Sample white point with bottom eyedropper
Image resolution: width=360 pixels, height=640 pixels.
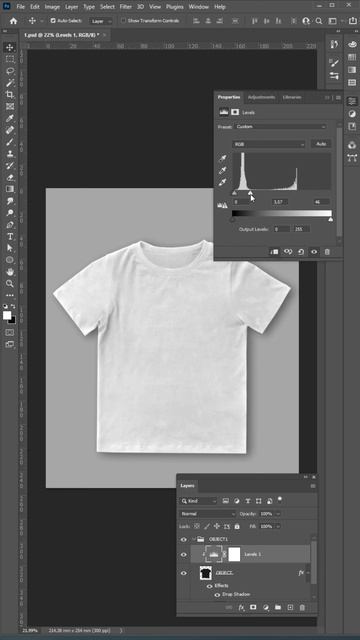tap(223, 182)
